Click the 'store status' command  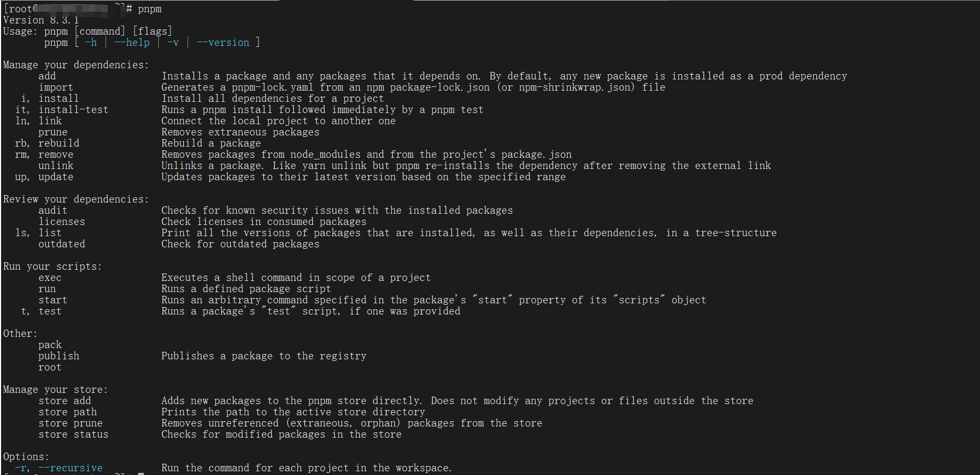(74, 434)
